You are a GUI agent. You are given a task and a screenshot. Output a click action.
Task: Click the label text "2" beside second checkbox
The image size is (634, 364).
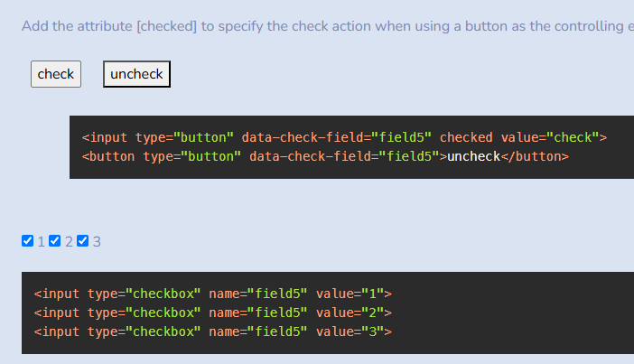(x=69, y=242)
